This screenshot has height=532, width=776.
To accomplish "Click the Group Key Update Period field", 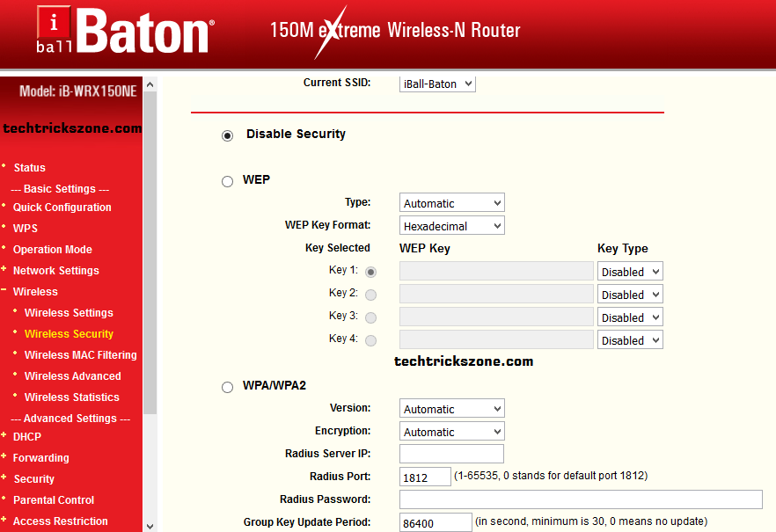I will click(436, 522).
